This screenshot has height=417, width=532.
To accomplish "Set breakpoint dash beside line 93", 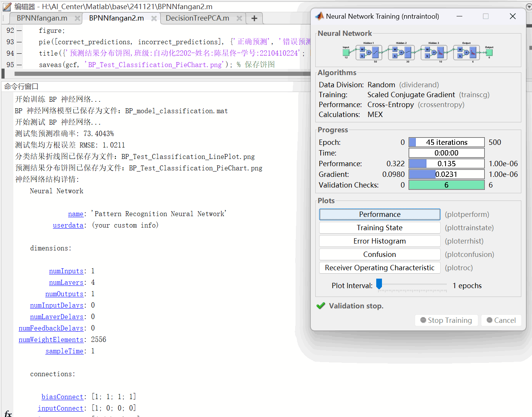I will 19,42.
